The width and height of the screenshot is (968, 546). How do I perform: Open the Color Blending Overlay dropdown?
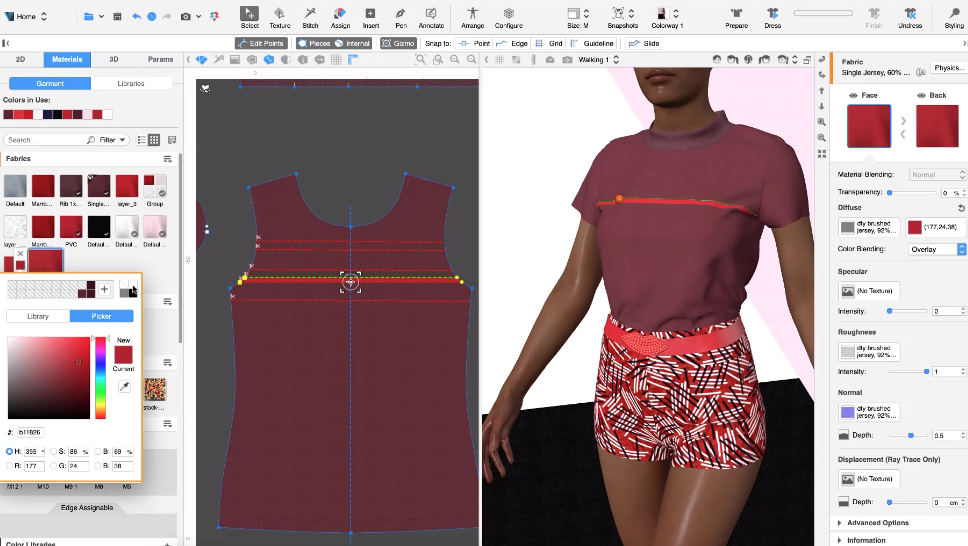pos(936,249)
